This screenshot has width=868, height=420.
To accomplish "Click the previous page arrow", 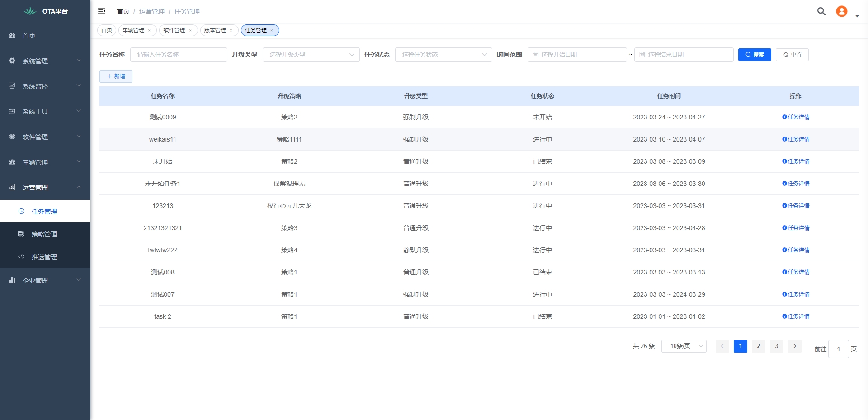I will click(x=722, y=346).
